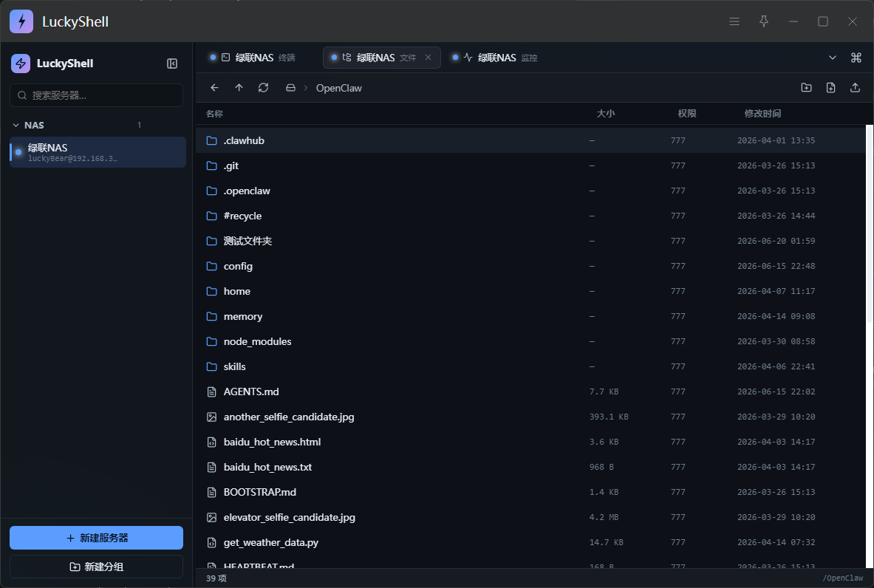Create a new folder icon

(x=806, y=87)
